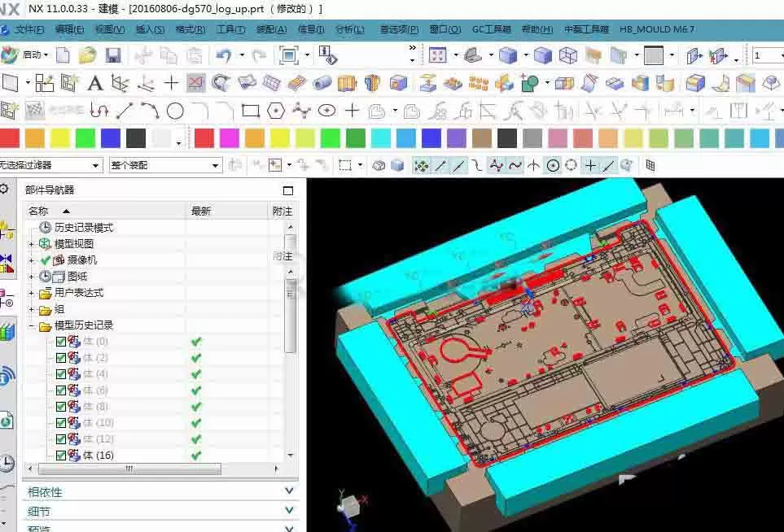Uncheck the 体 (8) body checkbox
The image size is (784, 532).
click(x=61, y=407)
